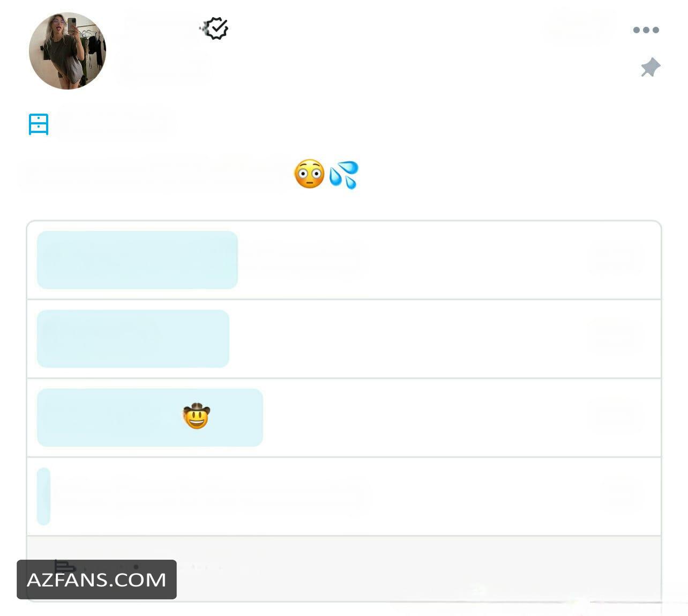This screenshot has height=616, width=688.
Task: Click the pin icon on post
Action: point(650,68)
